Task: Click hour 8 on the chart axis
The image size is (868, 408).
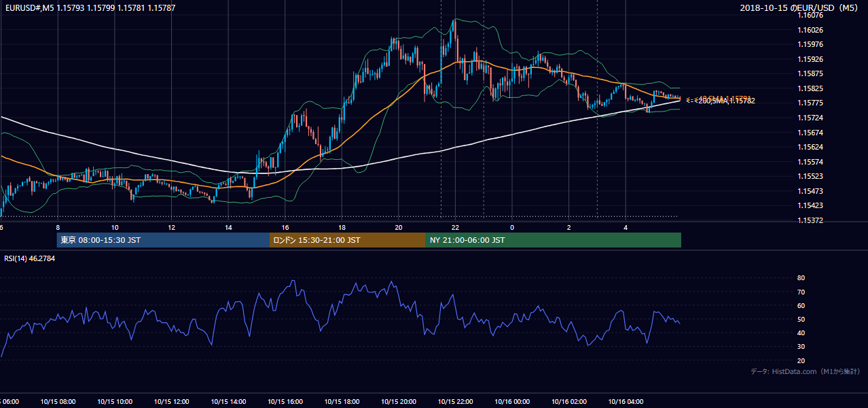Action: pos(58,227)
